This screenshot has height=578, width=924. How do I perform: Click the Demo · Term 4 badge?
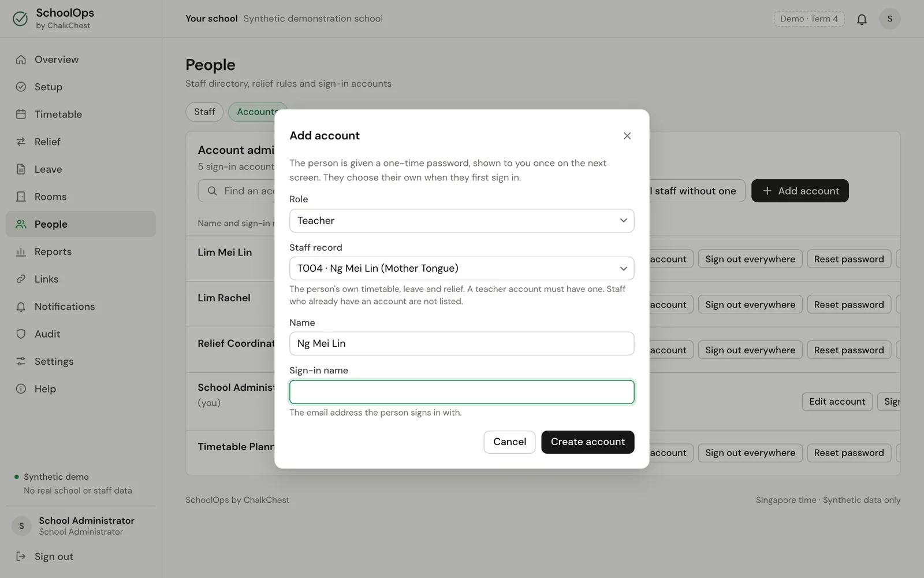[x=809, y=19]
